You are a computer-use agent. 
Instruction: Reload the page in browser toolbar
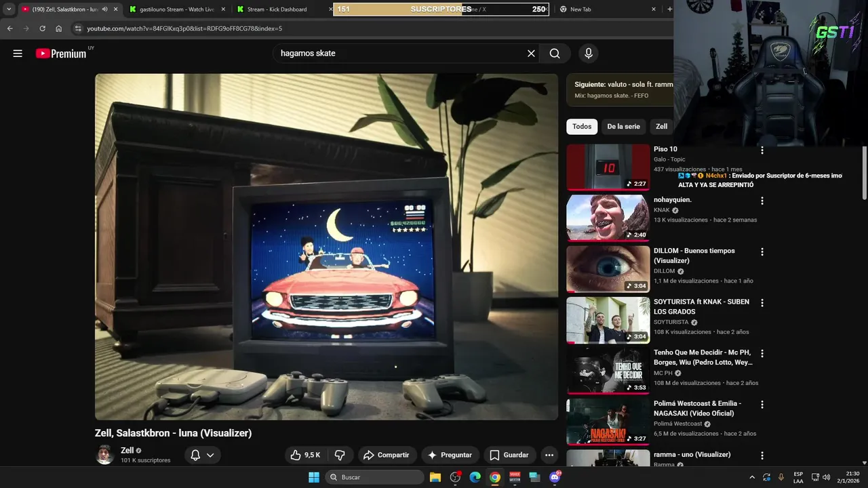pyautogui.click(x=42, y=28)
